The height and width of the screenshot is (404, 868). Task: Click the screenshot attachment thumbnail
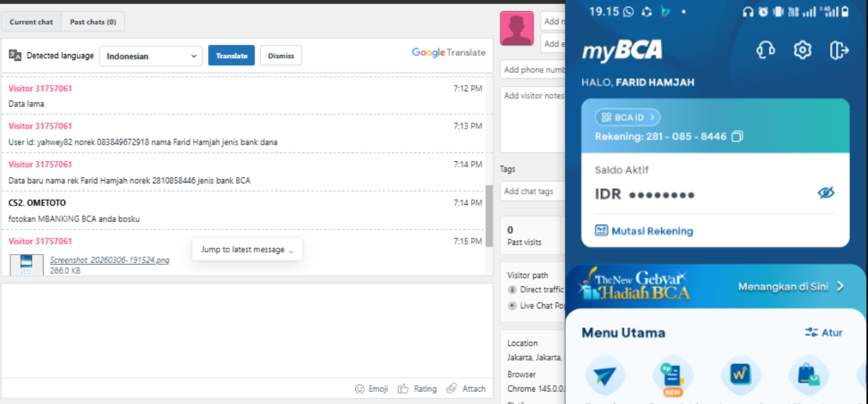[x=27, y=265]
